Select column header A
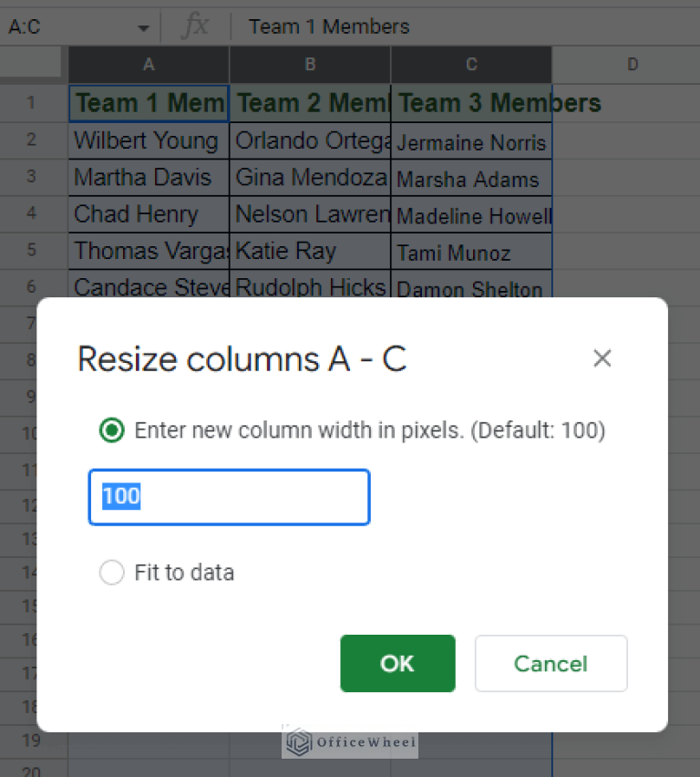 [148, 65]
